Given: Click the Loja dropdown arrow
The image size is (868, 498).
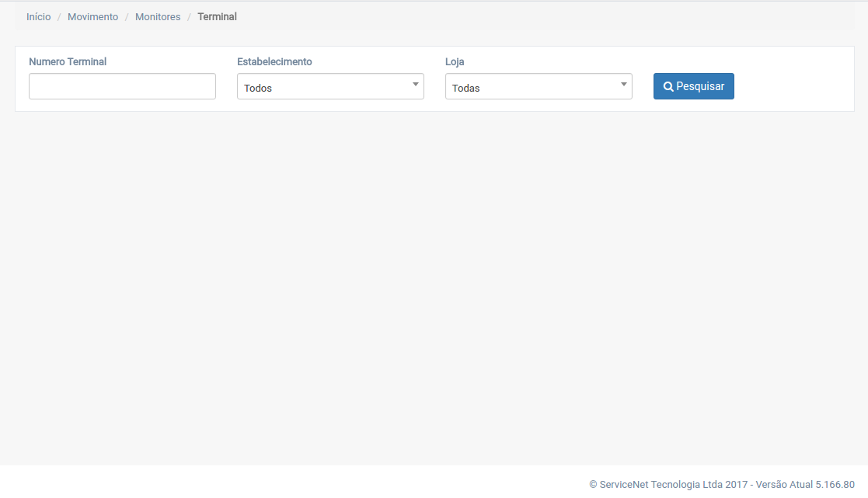Looking at the screenshot, I should point(623,85).
